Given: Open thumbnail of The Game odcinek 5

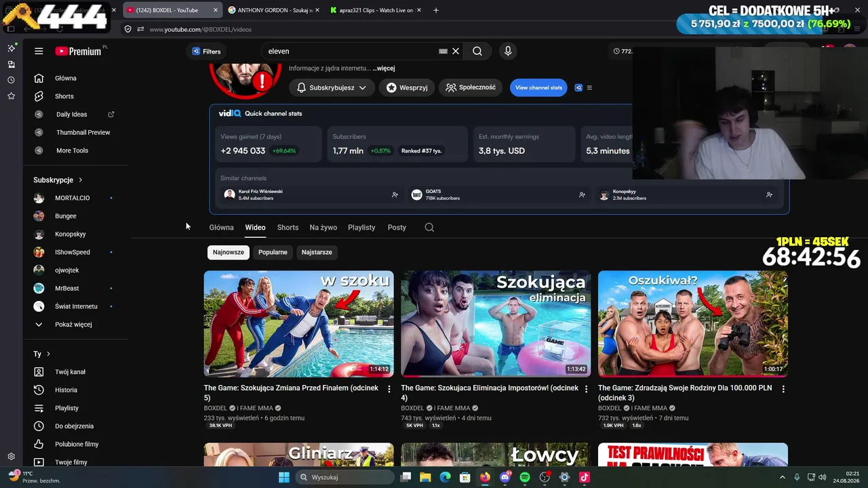Looking at the screenshot, I should point(299,324).
